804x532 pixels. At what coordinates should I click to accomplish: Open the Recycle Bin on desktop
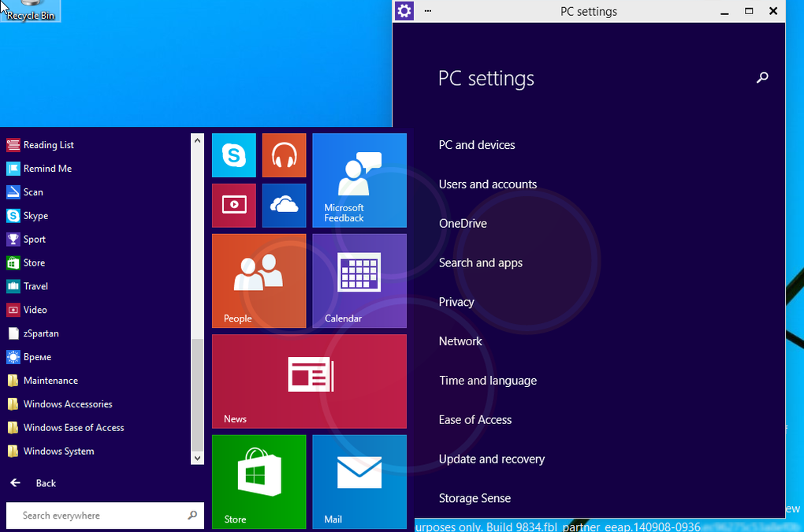30,10
